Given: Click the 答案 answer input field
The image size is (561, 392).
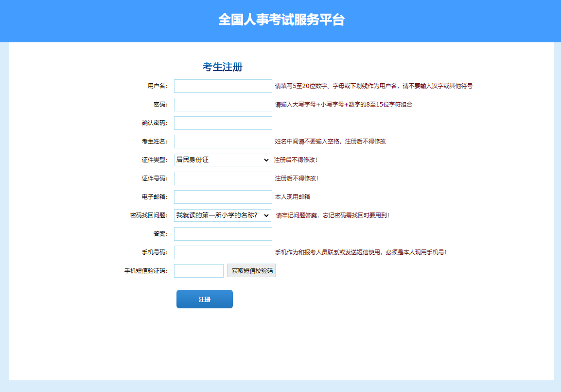Looking at the screenshot, I should pyautogui.click(x=223, y=234).
